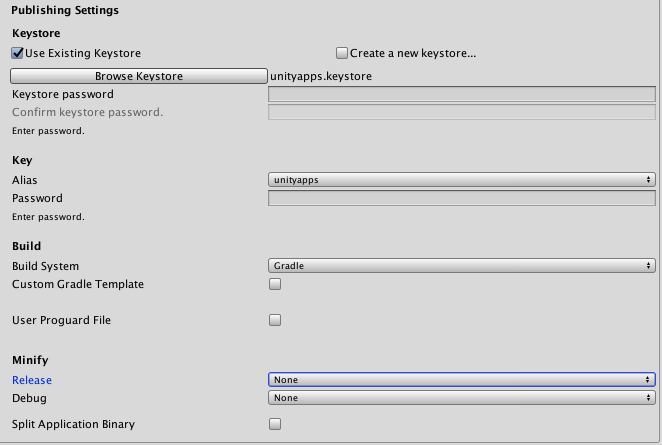Enable Custom Gradle Template checkbox
662x445 pixels.
click(x=275, y=284)
